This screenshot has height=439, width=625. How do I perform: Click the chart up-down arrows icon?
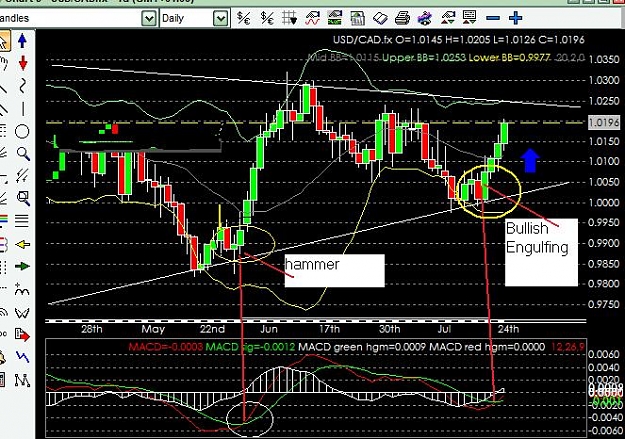[x=448, y=18]
